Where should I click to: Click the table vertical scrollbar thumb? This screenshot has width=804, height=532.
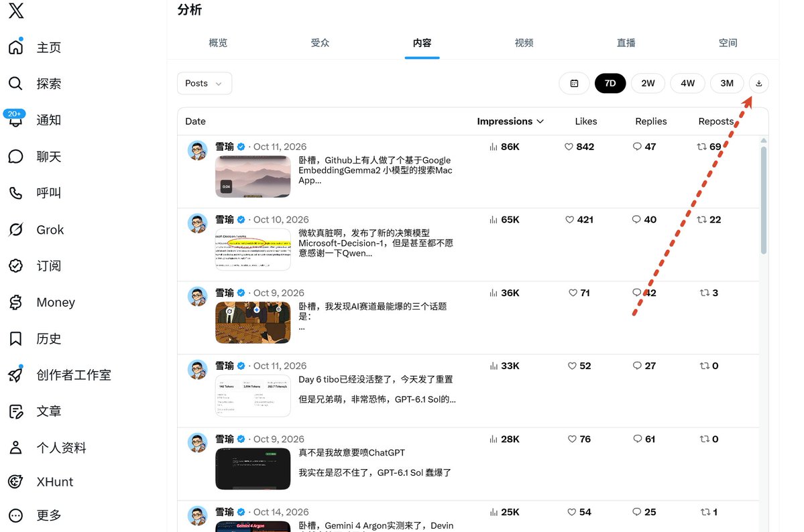pos(764,200)
